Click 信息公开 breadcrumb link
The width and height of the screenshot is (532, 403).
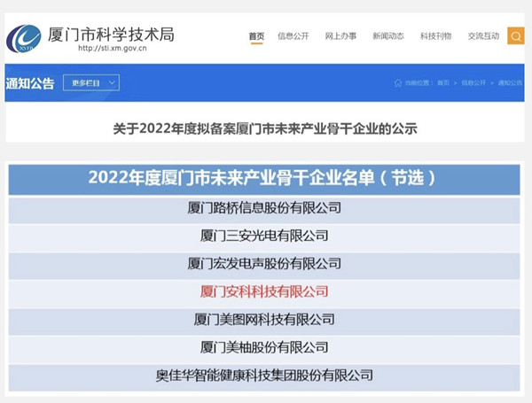click(475, 83)
